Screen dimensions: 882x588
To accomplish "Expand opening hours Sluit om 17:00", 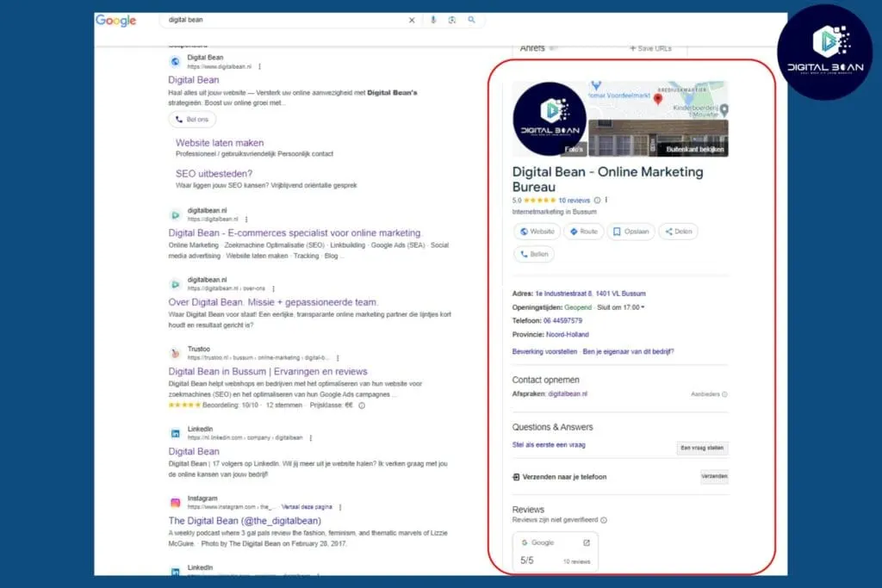I will click(x=621, y=307).
